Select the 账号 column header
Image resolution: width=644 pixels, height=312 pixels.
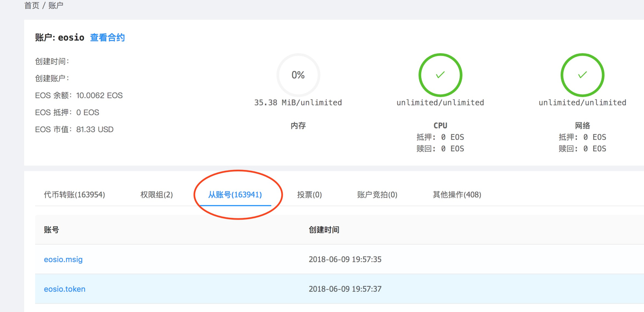click(x=51, y=230)
